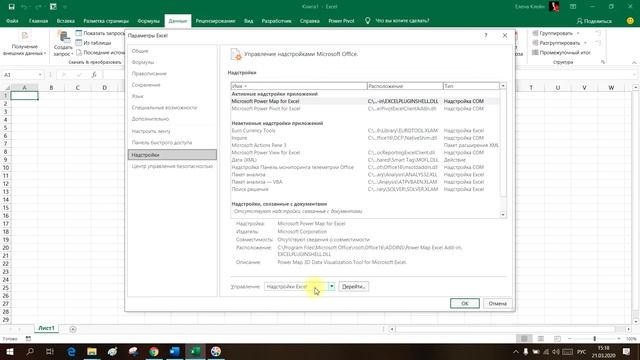Undo the last action in the title bar
This screenshot has height=360, width=640.
coord(24,7)
